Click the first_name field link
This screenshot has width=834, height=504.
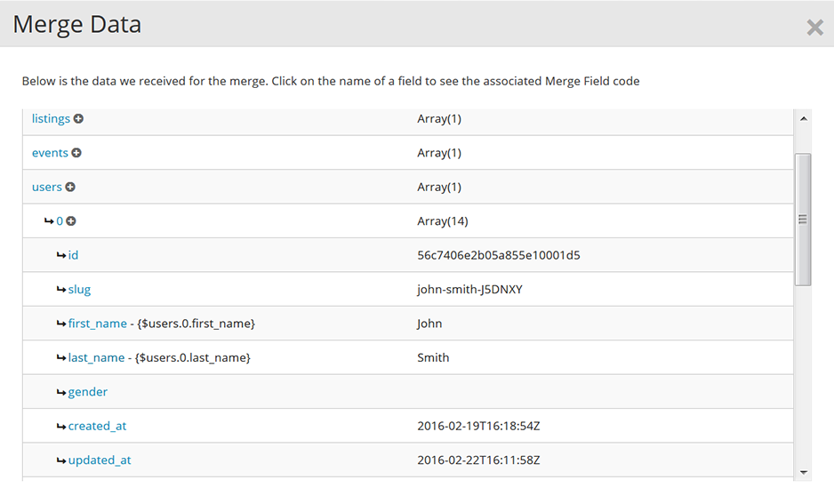click(97, 324)
